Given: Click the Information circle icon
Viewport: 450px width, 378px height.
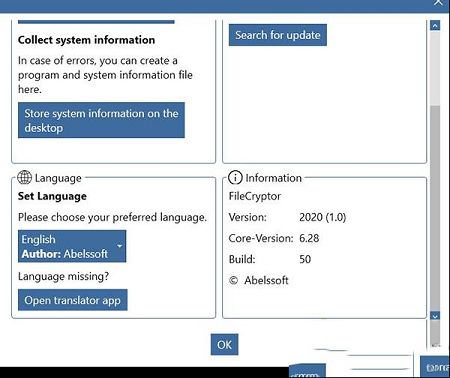Looking at the screenshot, I should point(235,177).
